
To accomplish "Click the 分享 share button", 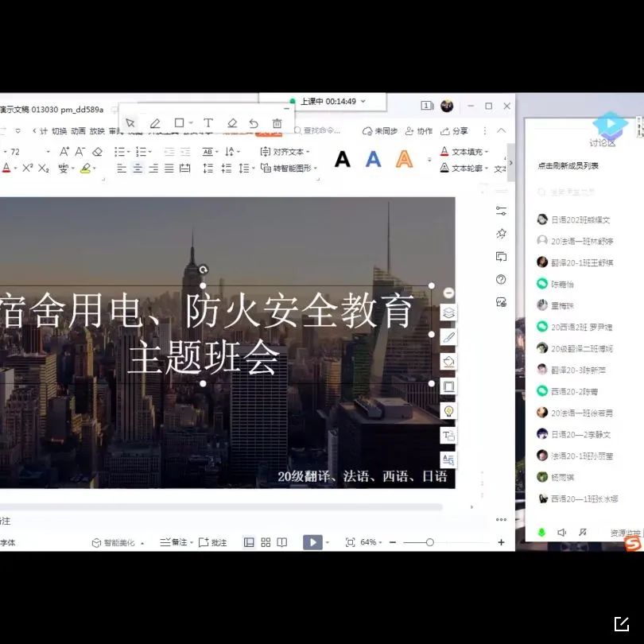I will [x=455, y=131].
